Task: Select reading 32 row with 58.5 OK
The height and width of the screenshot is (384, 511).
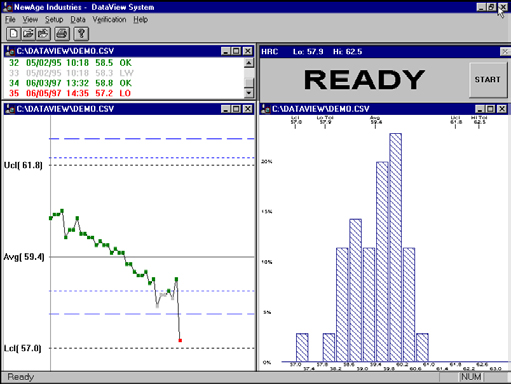Action: tap(70, 63)
